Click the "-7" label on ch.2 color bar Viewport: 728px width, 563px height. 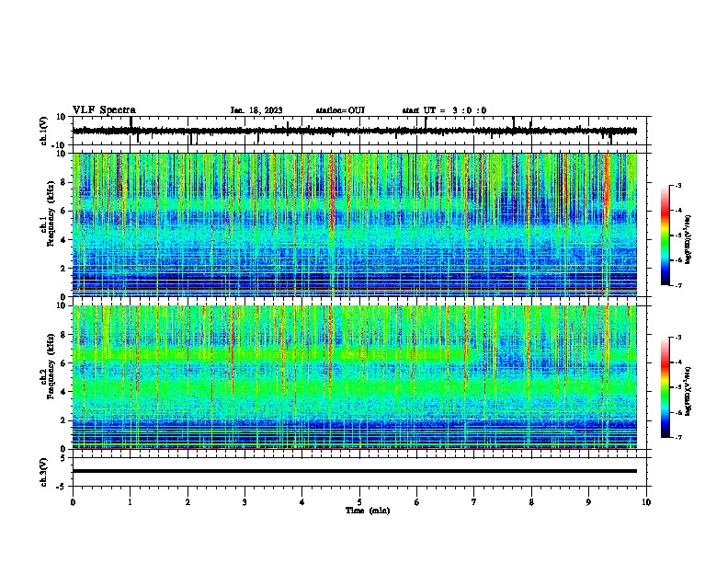(678, 437)
